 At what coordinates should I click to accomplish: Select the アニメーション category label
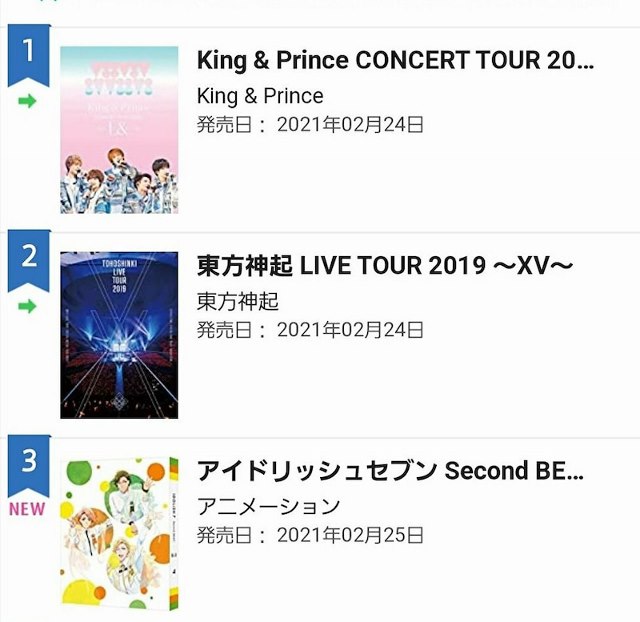pyautogui.click(x=268, y=506)
